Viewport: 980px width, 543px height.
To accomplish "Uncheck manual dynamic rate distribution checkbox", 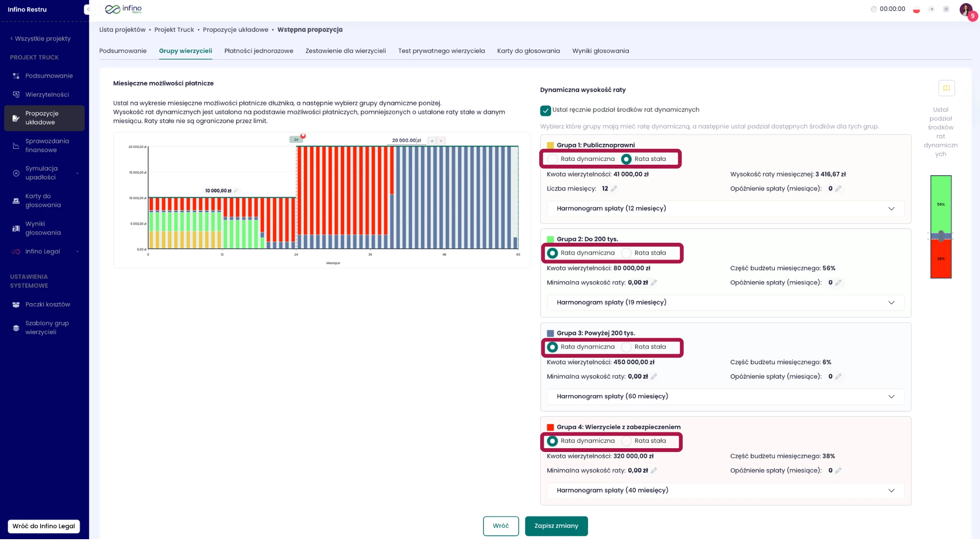I will point(545,111).
